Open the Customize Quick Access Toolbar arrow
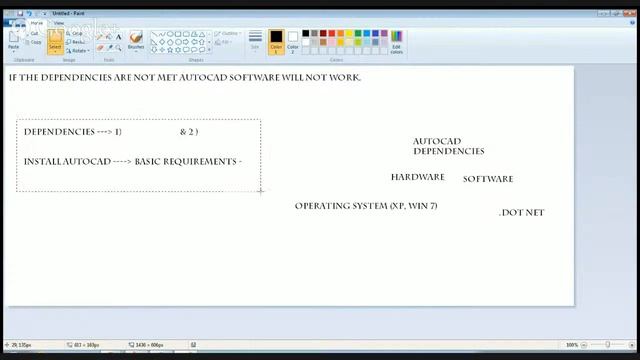 point(44,13)
